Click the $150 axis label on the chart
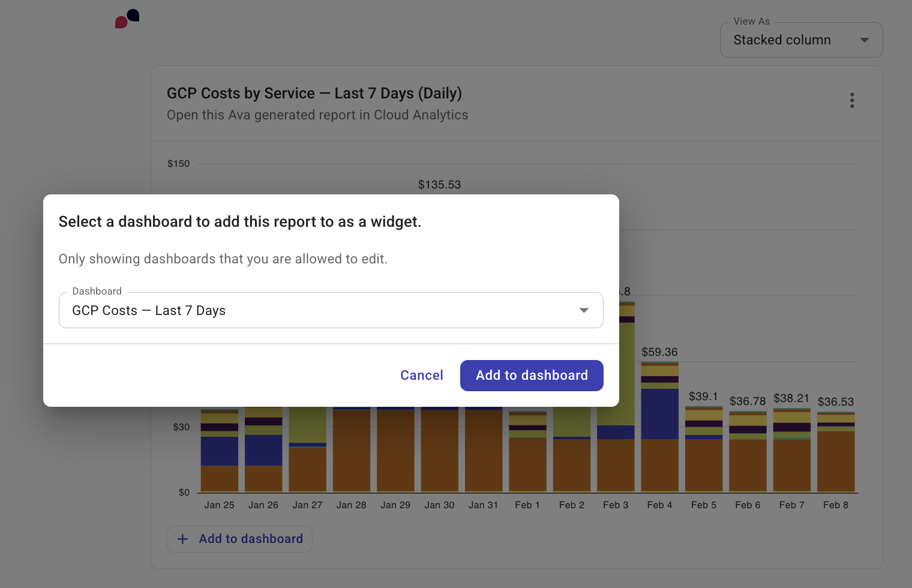The height and width of the screenshot is (588, 912). pos(178,163)
